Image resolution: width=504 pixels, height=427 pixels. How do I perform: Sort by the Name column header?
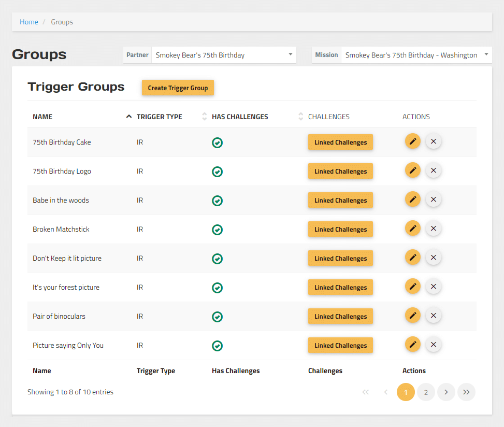click(x=42, y=117)
